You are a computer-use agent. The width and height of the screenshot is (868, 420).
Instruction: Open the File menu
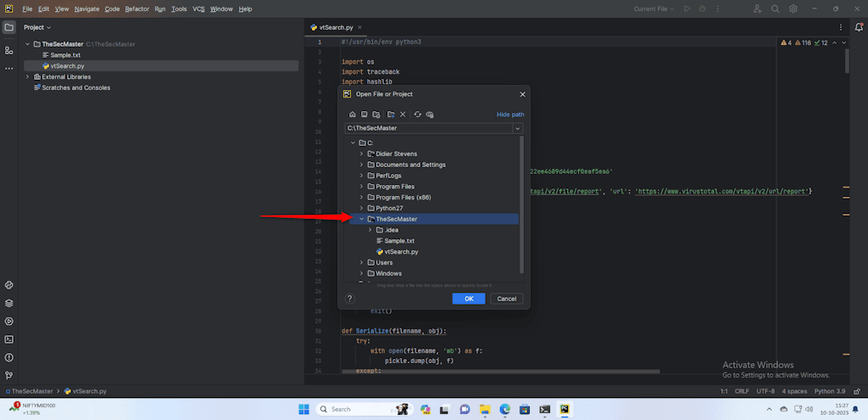tap(27, 8)
